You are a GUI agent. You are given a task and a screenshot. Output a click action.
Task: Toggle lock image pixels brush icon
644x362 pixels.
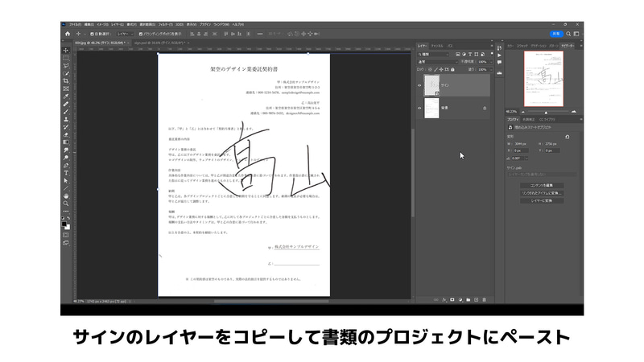tap(436, 70)
